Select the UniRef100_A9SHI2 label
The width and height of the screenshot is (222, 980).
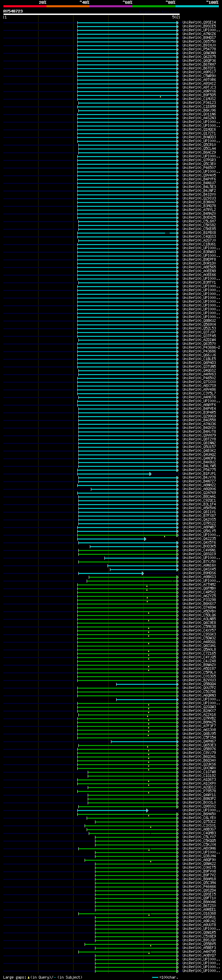point(199,84)
